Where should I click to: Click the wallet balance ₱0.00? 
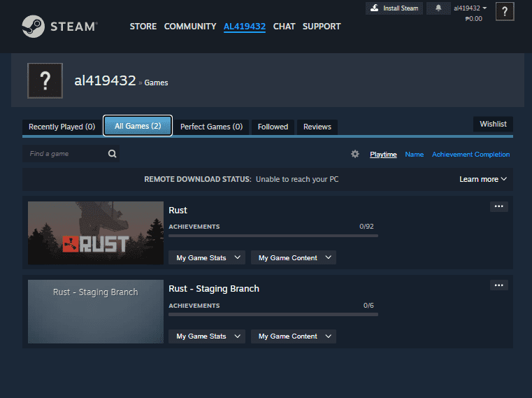point(474,19)
